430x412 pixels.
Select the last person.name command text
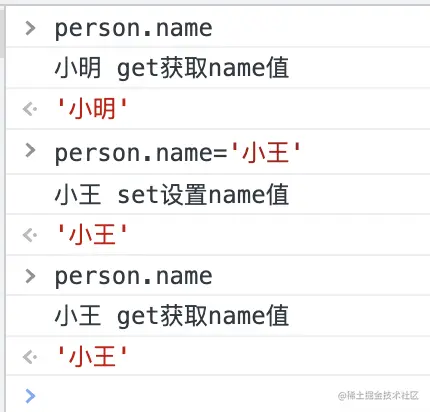coord(133,277)
